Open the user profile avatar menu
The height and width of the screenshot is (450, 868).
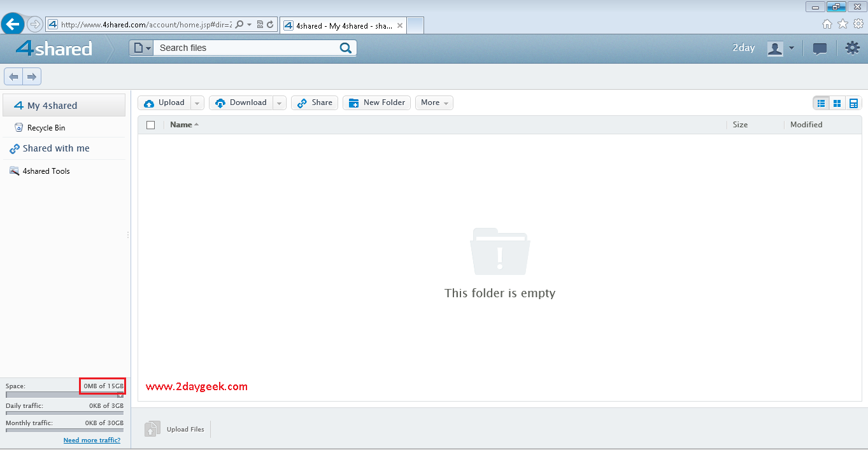tap(780, 48)
